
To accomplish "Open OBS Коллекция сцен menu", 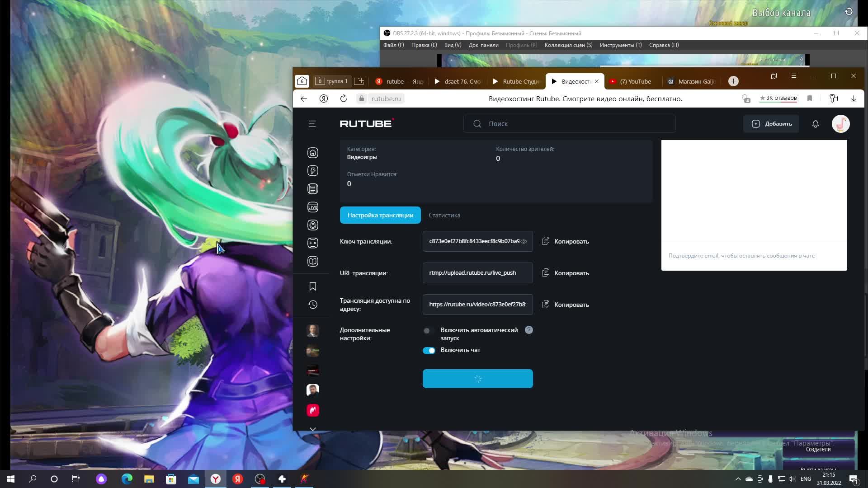I will [568, 45].
